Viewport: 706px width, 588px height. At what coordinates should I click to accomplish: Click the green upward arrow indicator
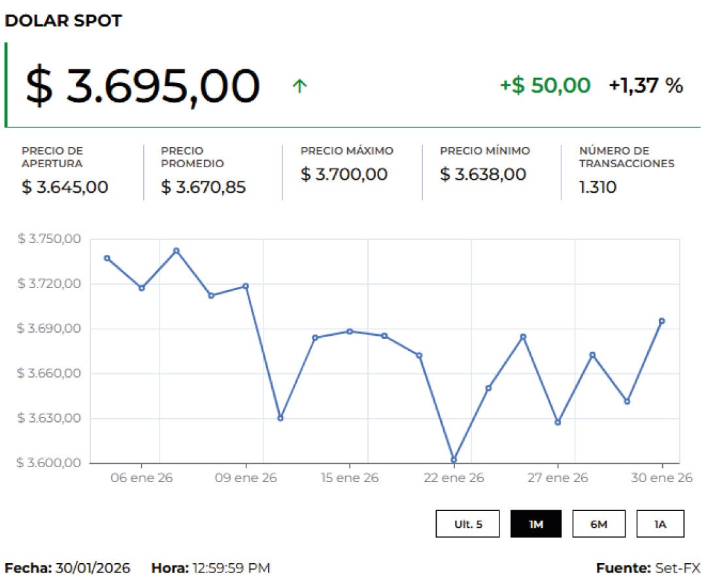(299, 86)
